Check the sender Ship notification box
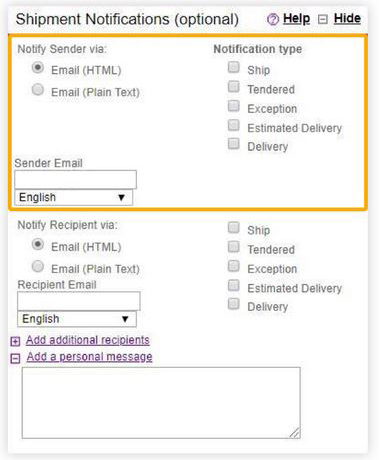 [234, 67]
